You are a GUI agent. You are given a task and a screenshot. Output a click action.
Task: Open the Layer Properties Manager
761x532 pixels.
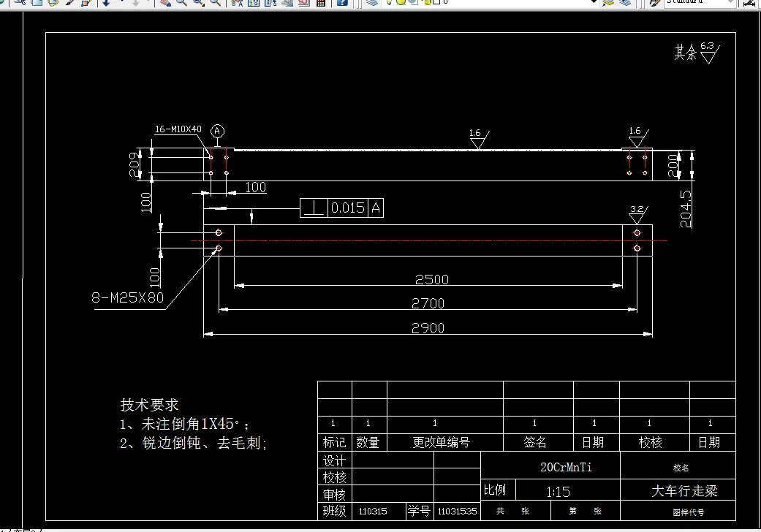click(x=372, y=2)
